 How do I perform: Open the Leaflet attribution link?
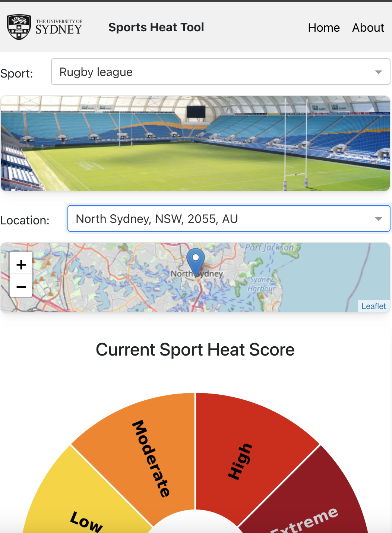tap(373, 306)
